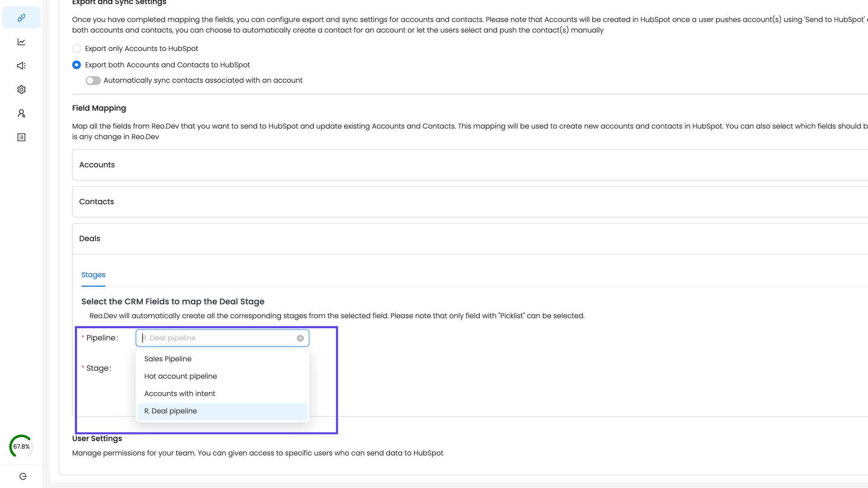Select Accounts with intent pipeline option
Image resolution: width=868 pixels, height=488 pixels.
click(180, 393)
